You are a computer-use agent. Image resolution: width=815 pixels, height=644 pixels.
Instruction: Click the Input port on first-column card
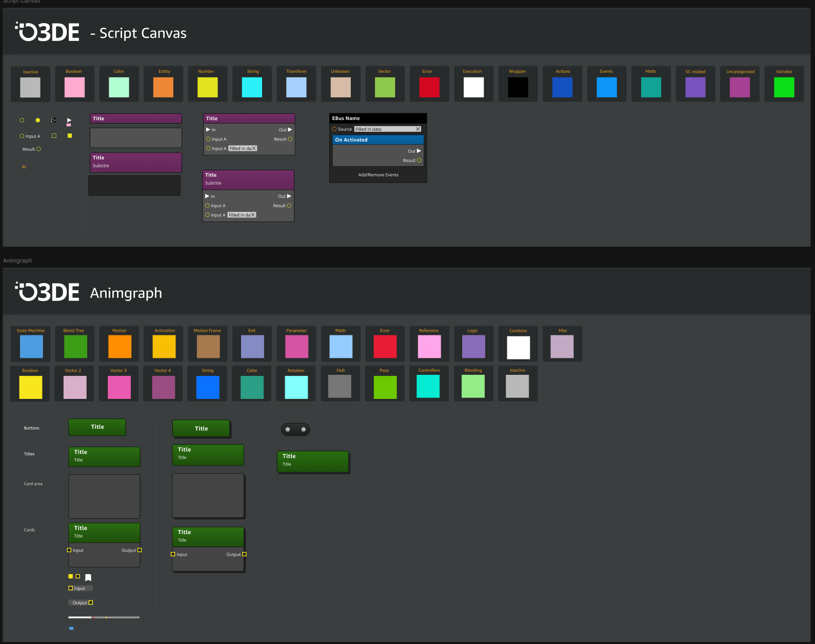click(x=69, y=550)
